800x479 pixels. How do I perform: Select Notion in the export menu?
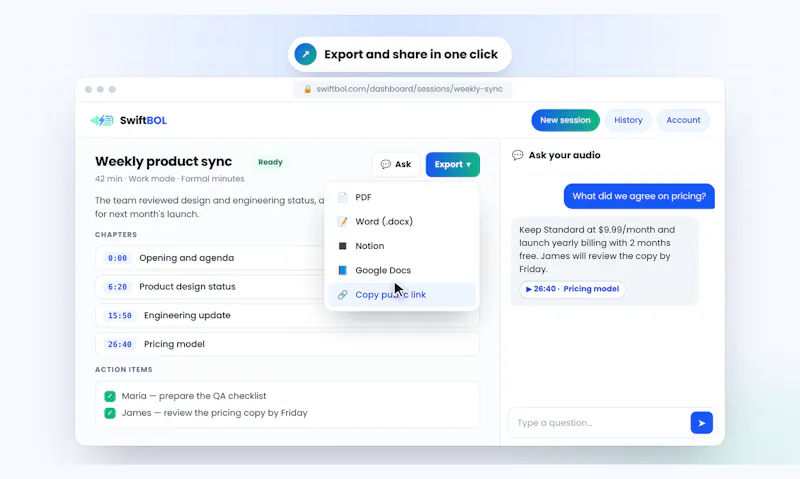[x=402, y=246]
